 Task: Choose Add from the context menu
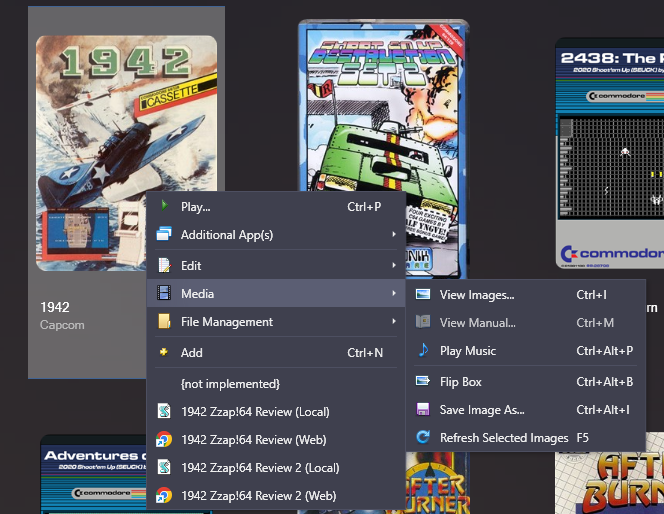(x=276, y=352)
